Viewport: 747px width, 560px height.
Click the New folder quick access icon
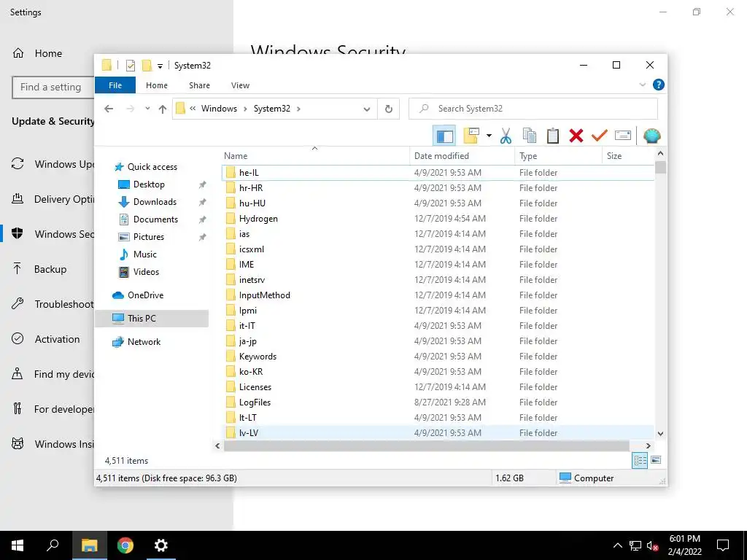pyautogui.click(x=147, y=66)
